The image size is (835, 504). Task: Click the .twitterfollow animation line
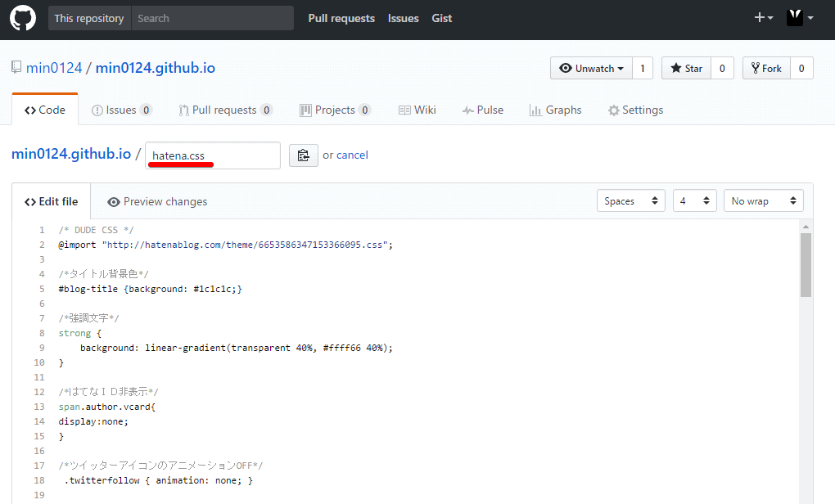[159, 480]
